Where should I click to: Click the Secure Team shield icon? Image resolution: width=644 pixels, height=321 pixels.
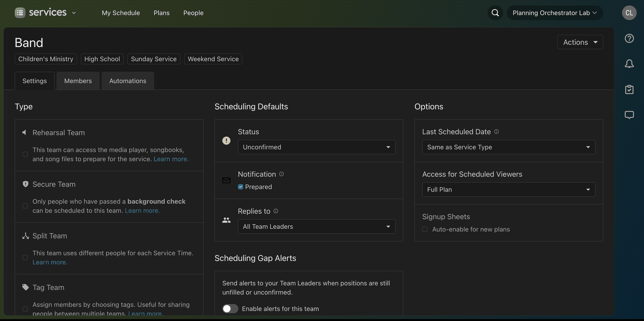[x=25, y=184]
